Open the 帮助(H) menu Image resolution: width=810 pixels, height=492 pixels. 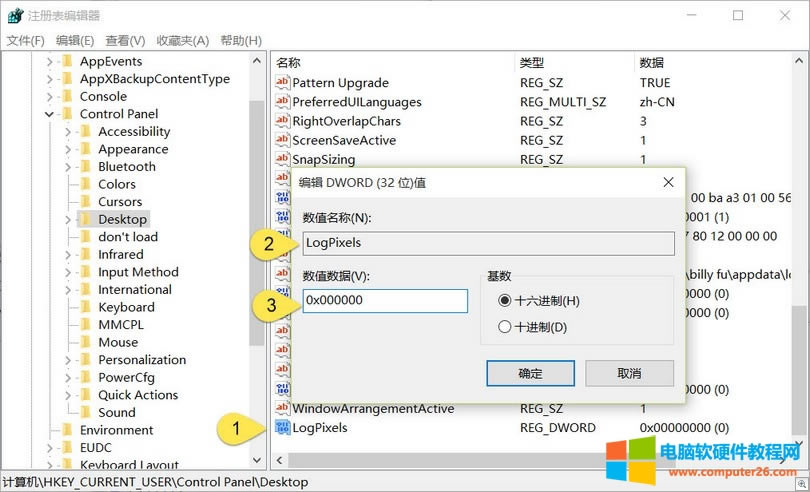241,40
